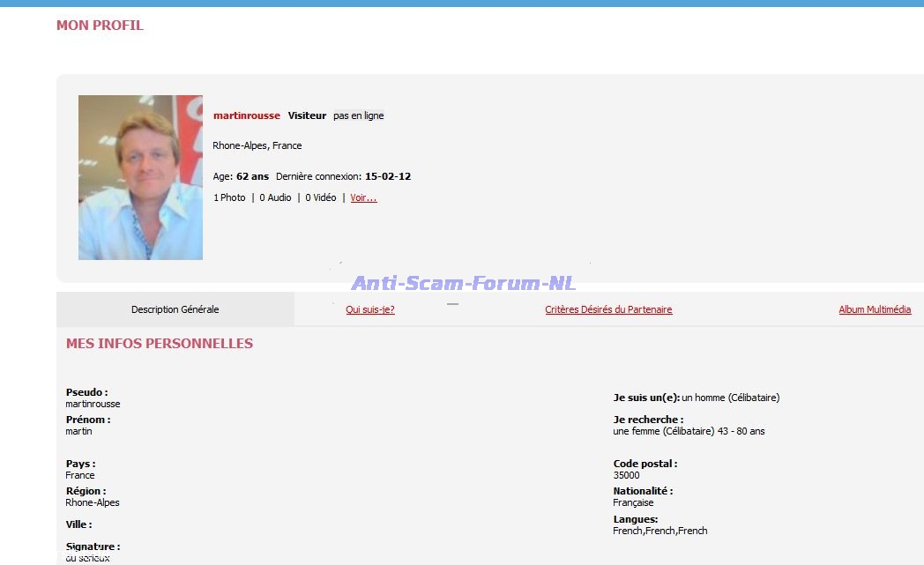Open the 'Voir...' media link
This screenshot has width=924, height=565.
[x=363, y=198]
